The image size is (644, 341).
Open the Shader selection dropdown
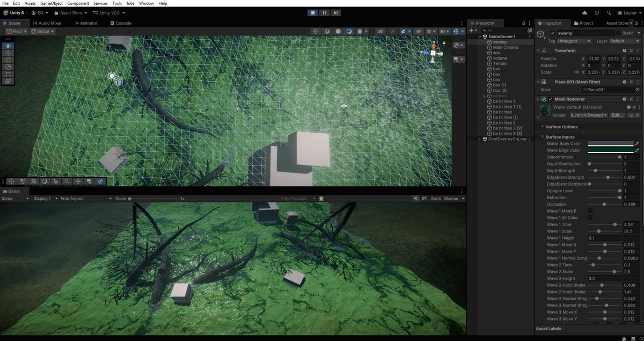click(589, 115)
